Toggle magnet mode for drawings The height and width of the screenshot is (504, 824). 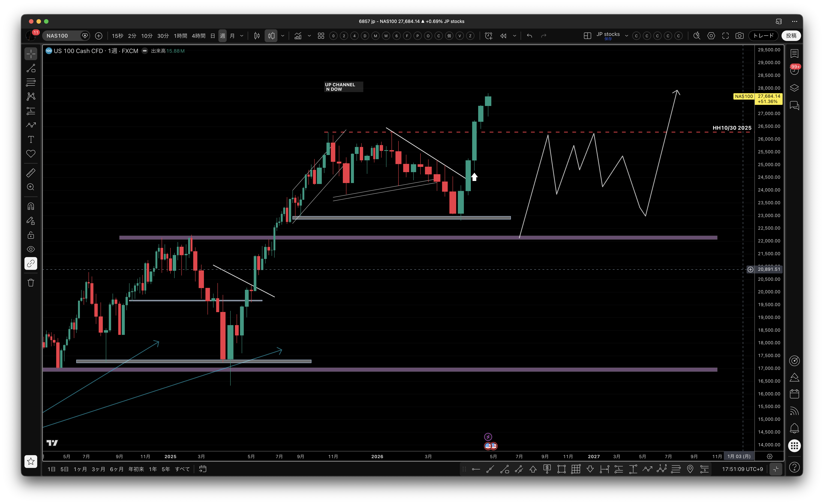coord(31,206)
